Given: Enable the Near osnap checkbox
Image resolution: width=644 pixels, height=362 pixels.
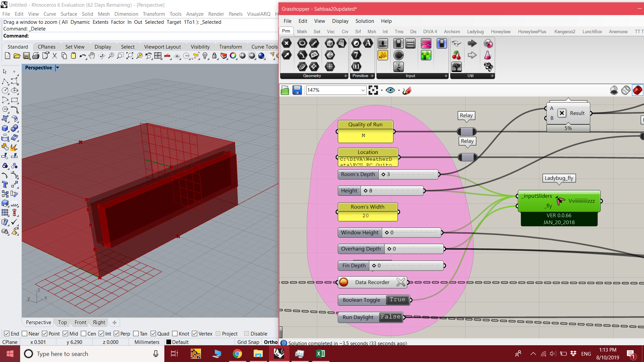Looking at the screenshot, I should point(24,334).
